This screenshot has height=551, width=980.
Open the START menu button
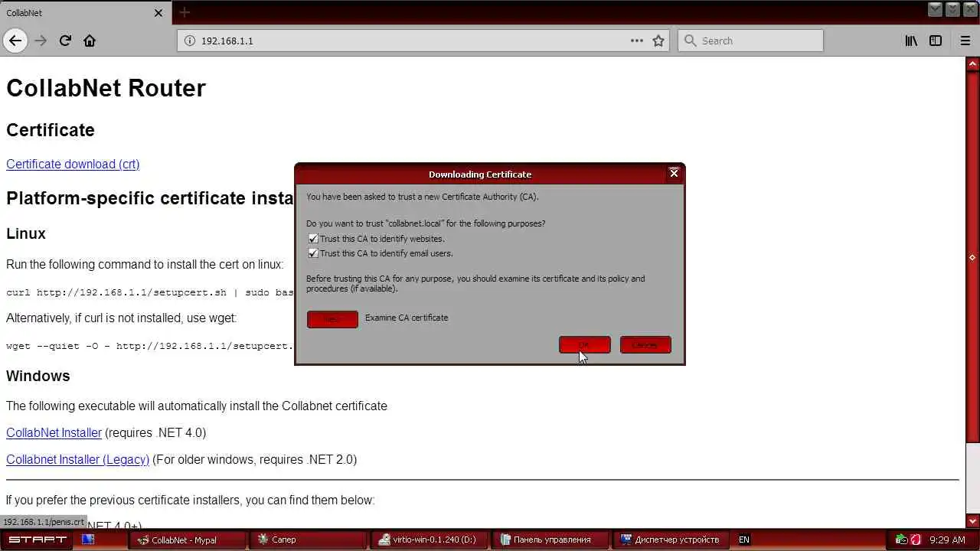coord(38,540)
